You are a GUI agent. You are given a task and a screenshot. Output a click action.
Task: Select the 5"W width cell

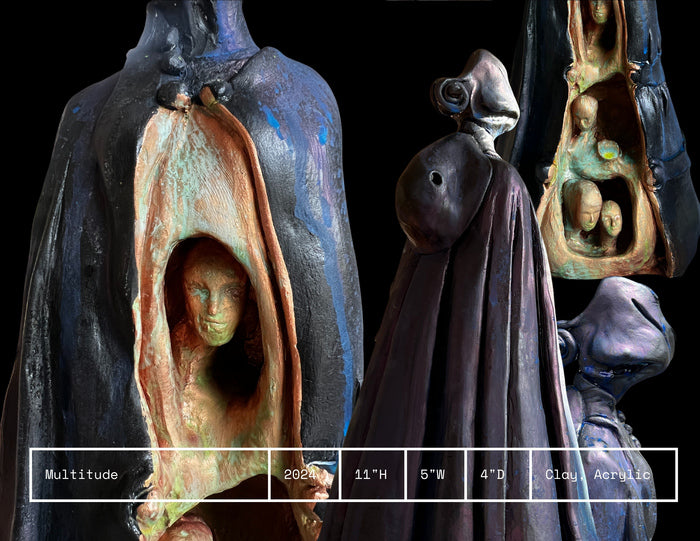435,474
